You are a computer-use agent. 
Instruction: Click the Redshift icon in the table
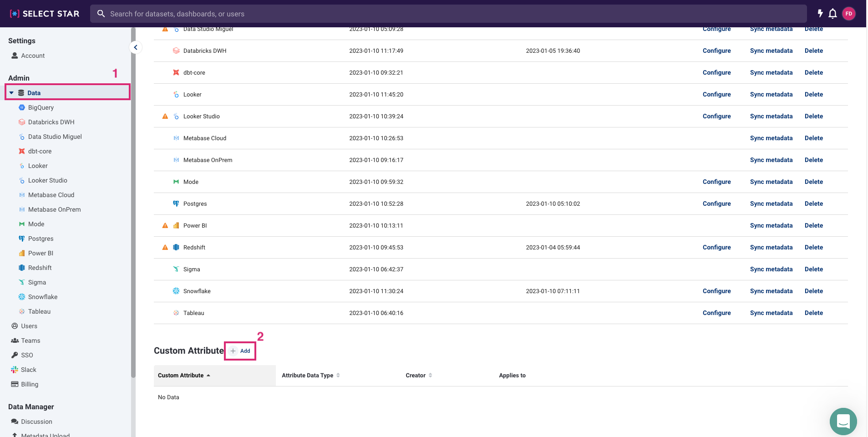pyautogui.click(x=176, y=247)
